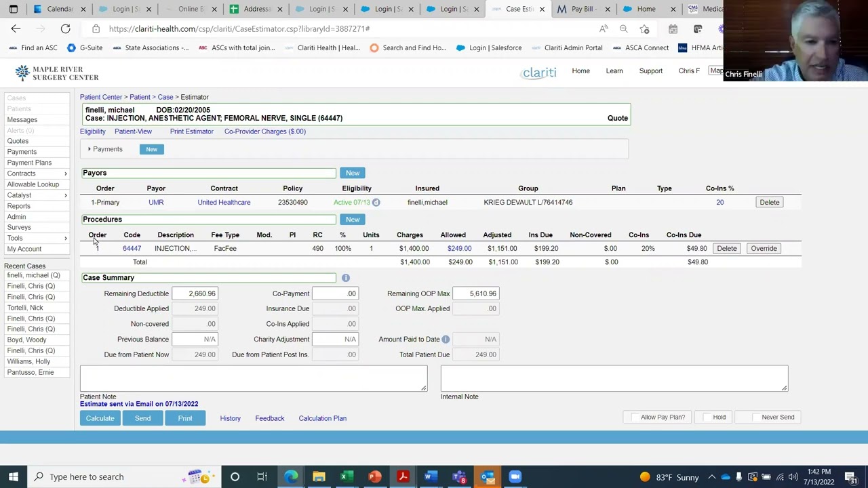
Task: Delete the 1-Primary payor row
Action: click(x=769, y=202)
